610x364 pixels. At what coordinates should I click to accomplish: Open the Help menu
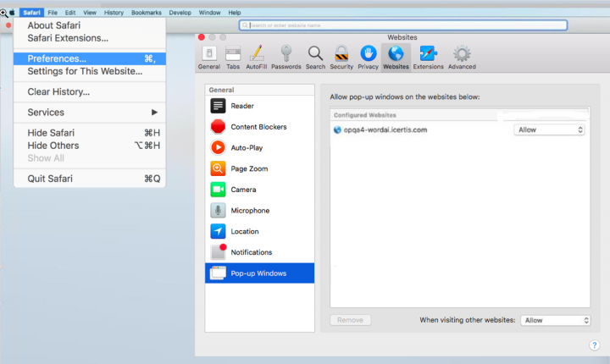(x=234, y=13)
